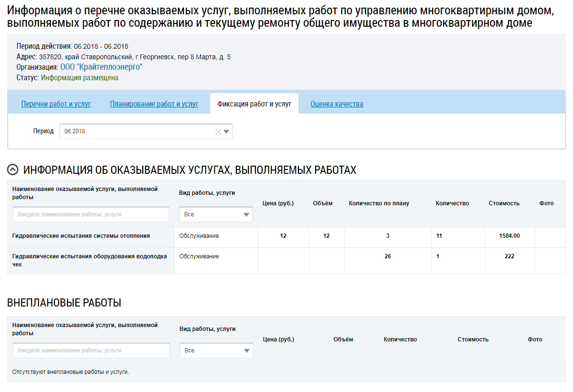Click Количество по плану column header
This screenshot has width=573, height=392.
click(x=379, y=203)
